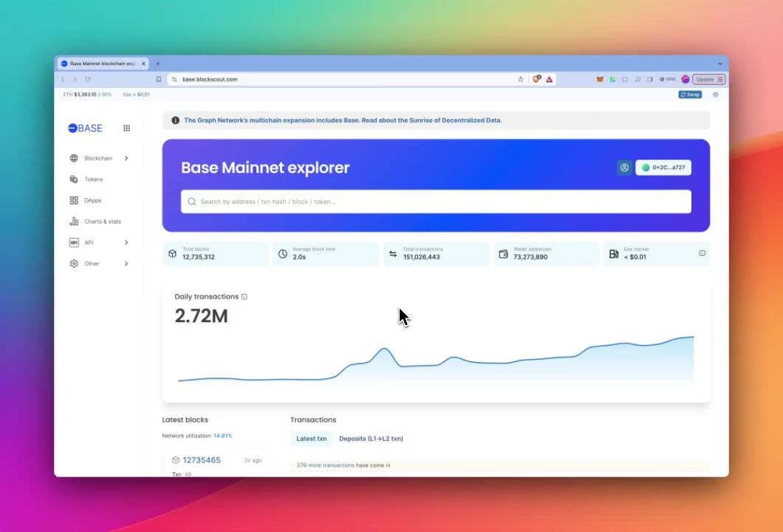Image resolution: width=783 pixels, height=532 pixels.
Task: Toggle the light/dark theme sun icon
Action: 716,95
